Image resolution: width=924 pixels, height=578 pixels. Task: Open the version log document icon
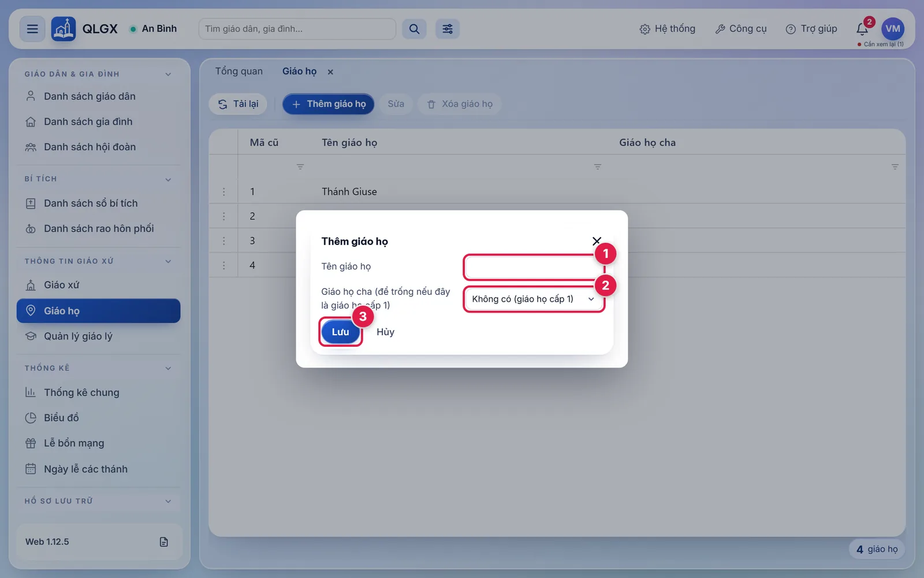point(164,542)
